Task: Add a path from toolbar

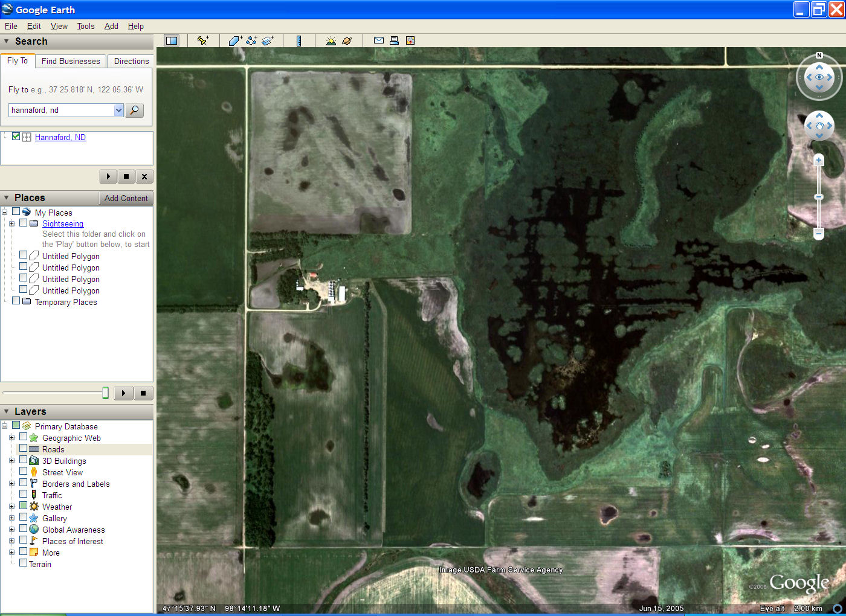Action: pyautogui.click(x=251, y=40)
